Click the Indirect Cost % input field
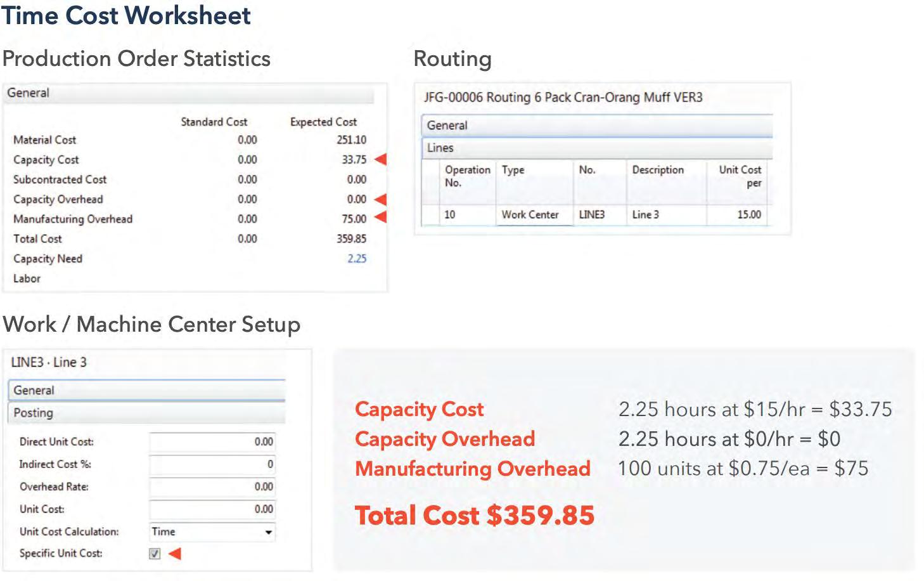This screenshot has height=581, width=924. (212, 464)
